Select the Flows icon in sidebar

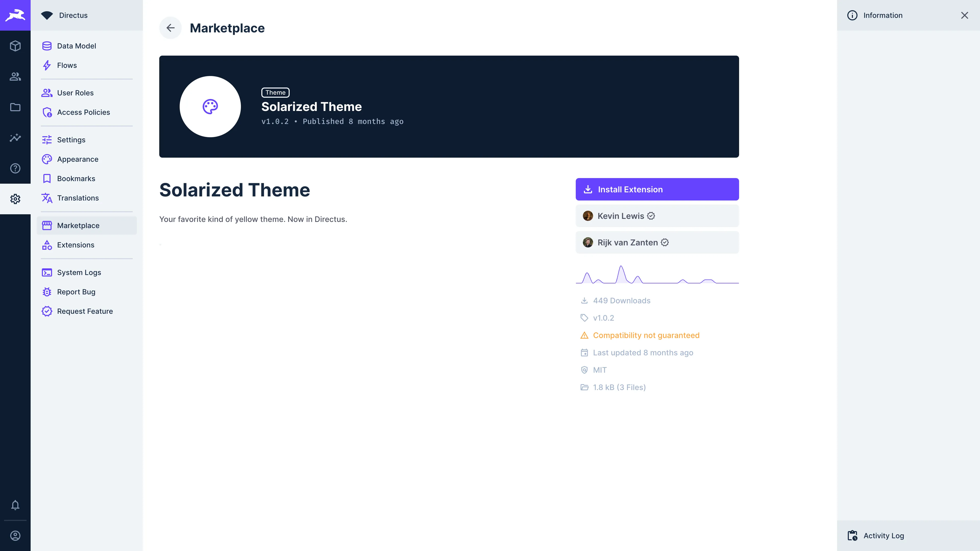(47, 65)
